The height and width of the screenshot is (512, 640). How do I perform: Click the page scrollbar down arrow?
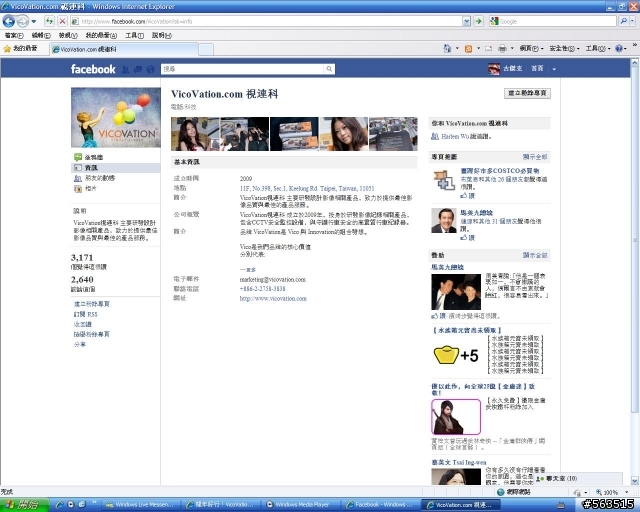point(635,481)
